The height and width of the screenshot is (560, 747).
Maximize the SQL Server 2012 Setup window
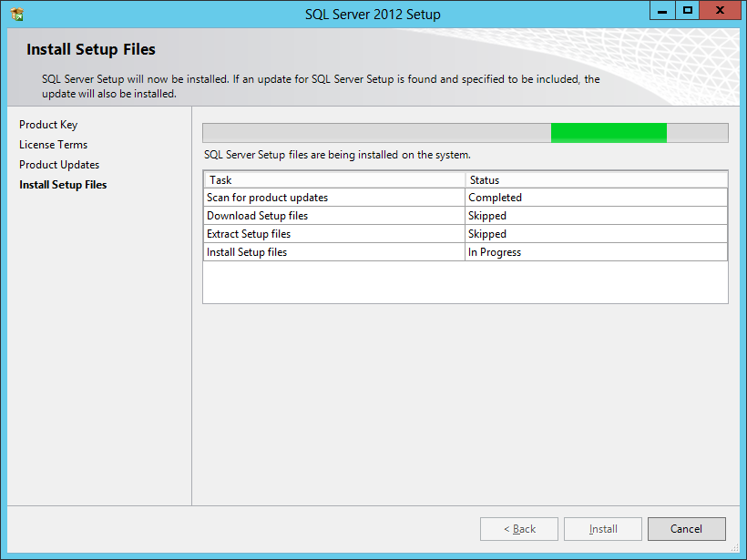pyautogui.click(x=688, y=11)
